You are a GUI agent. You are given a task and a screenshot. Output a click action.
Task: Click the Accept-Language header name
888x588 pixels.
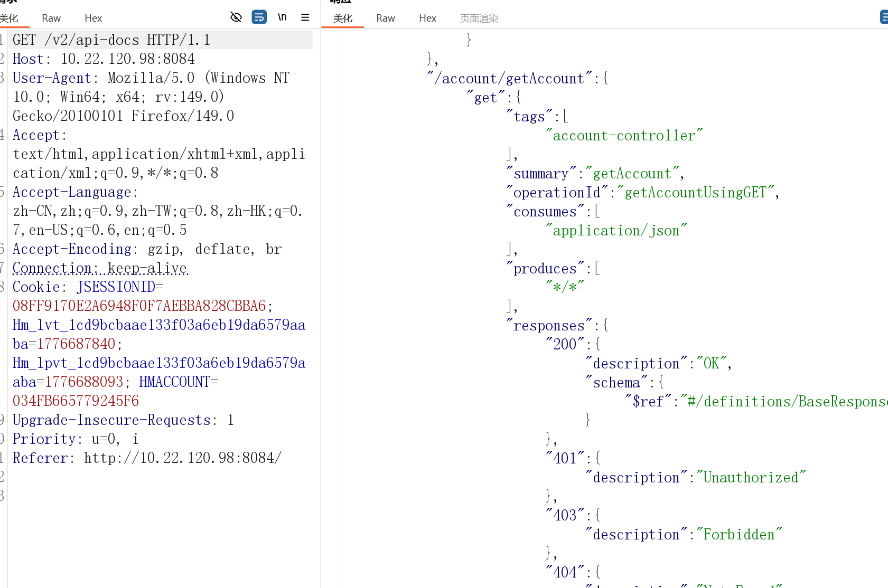[x=72, y=192]
